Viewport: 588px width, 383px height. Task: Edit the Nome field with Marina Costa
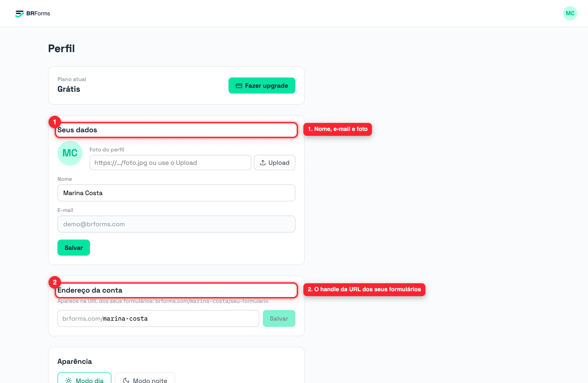[x=176, y=193]
